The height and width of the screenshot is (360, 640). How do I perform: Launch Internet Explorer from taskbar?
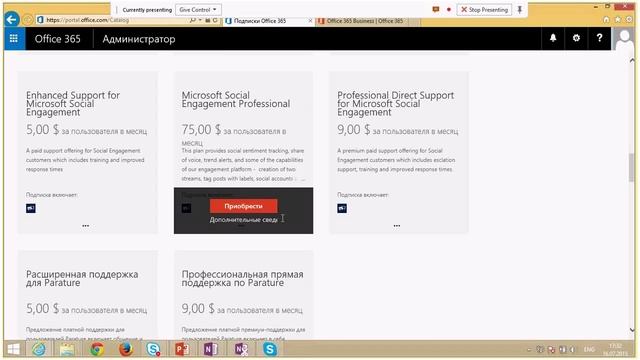click(40, 349)
